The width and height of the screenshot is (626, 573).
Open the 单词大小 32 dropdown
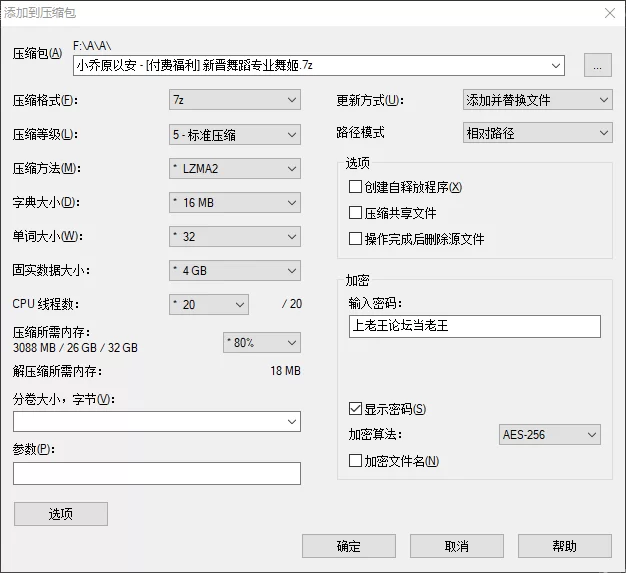coord(235,237)
